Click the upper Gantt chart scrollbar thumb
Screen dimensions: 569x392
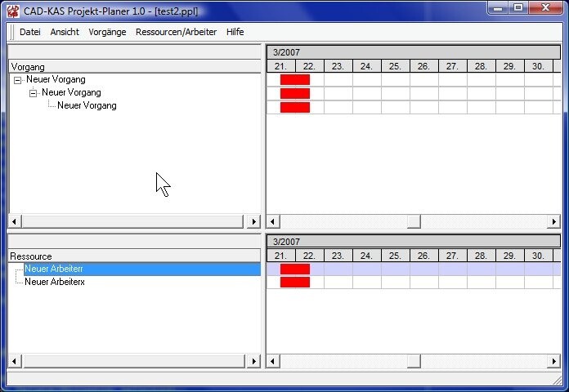pyautogui.click(x=414, y=221)
